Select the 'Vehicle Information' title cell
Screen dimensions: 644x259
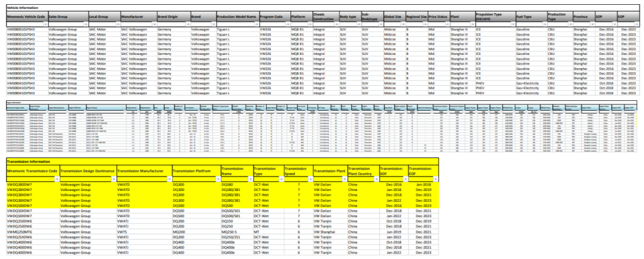(322, 8)
